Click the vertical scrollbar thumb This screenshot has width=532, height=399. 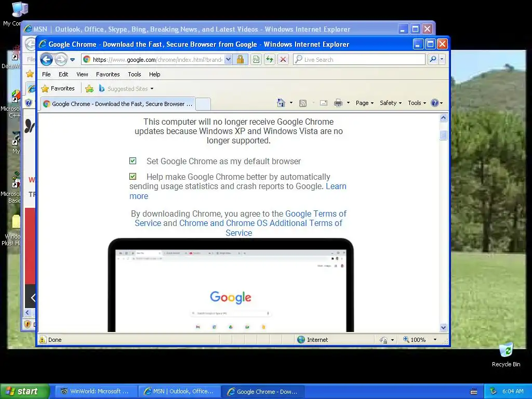point(444,135)
